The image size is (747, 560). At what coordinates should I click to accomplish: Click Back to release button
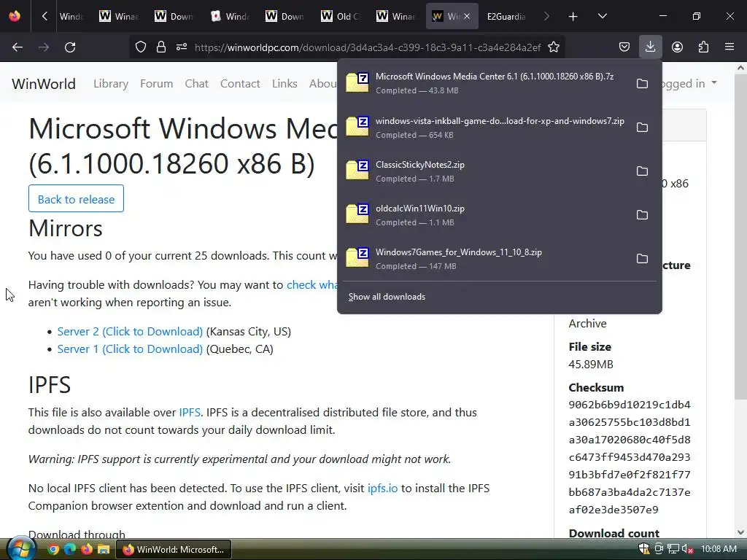(x=76, y=198)
